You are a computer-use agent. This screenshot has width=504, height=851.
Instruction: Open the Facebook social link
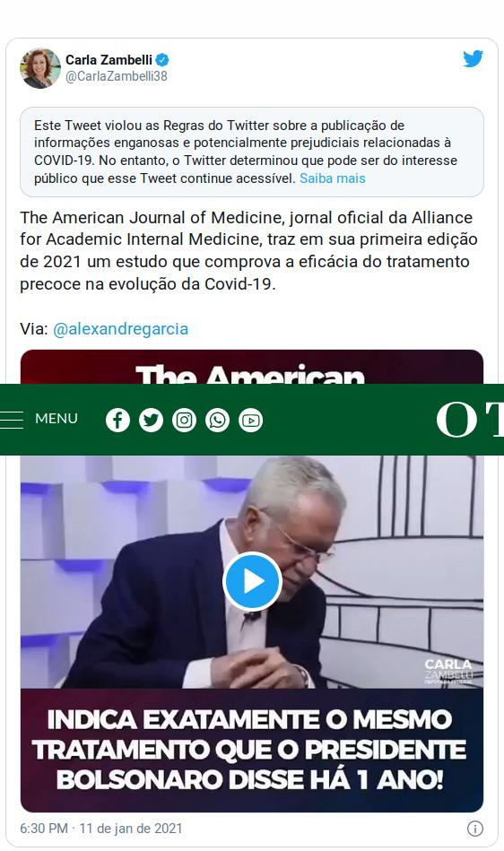coord(117,420)
